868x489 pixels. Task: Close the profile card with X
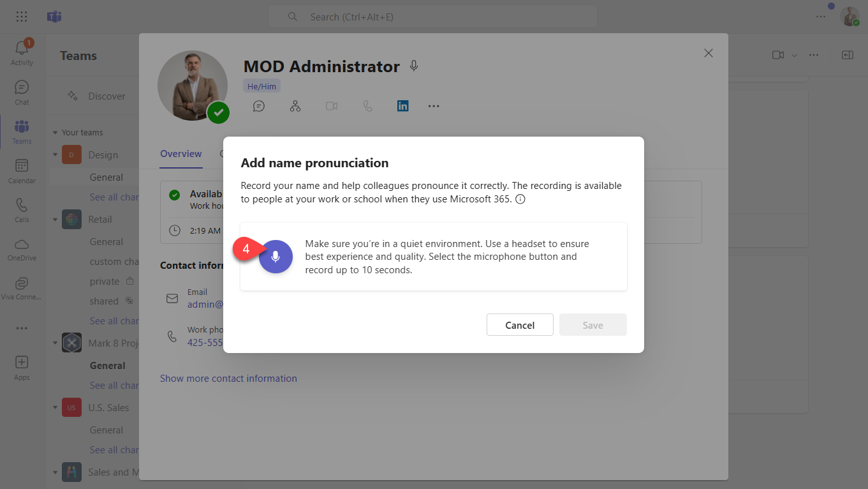click(708, 53)
